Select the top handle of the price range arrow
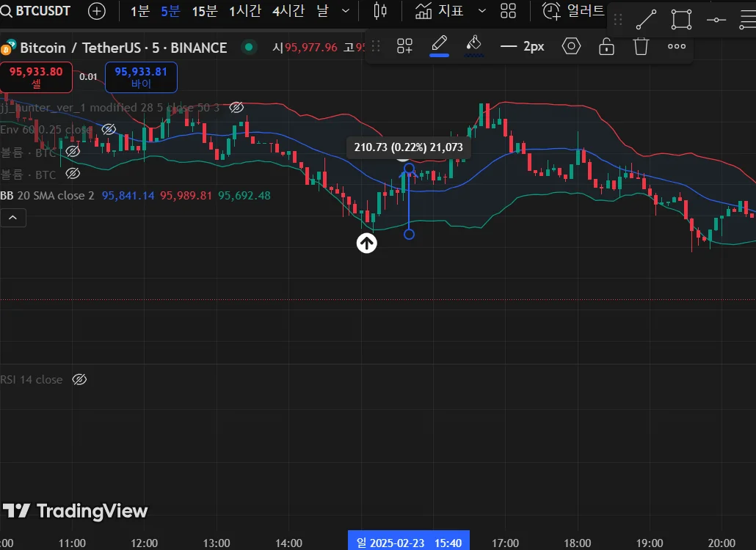 point(409,168)
